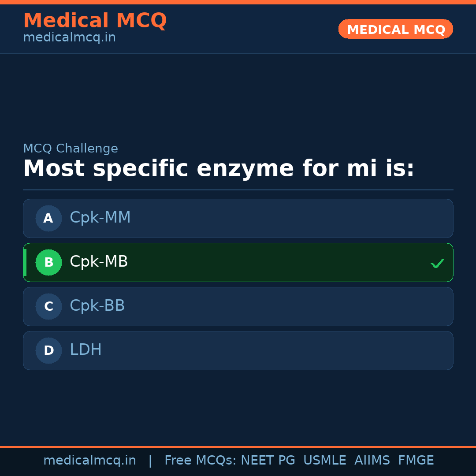Click the Medical MCQ header logo
476x476 pixels.
[x=95, y=21]
